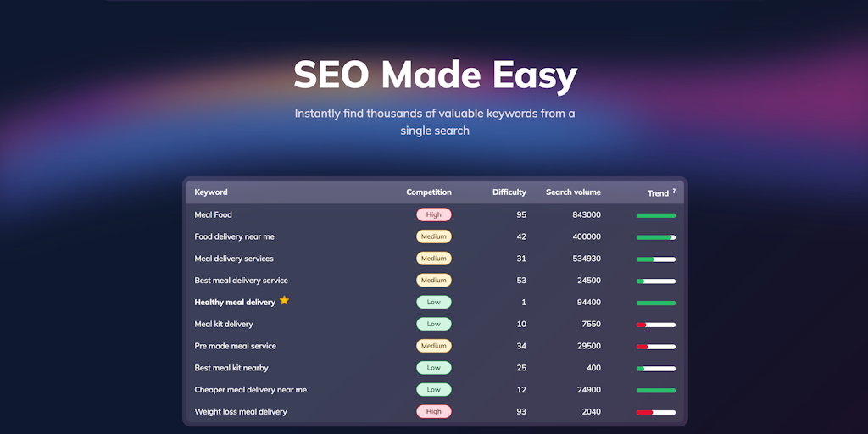The width and height of the screenshot is (868, 434).
Task: Click the Low badge for Meal kit delivery
Action: 434,324
